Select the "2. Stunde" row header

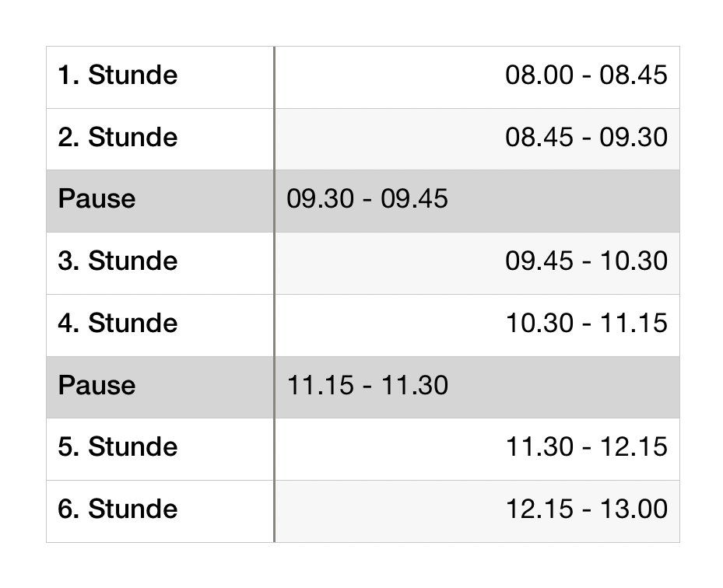tap(118, 138)
